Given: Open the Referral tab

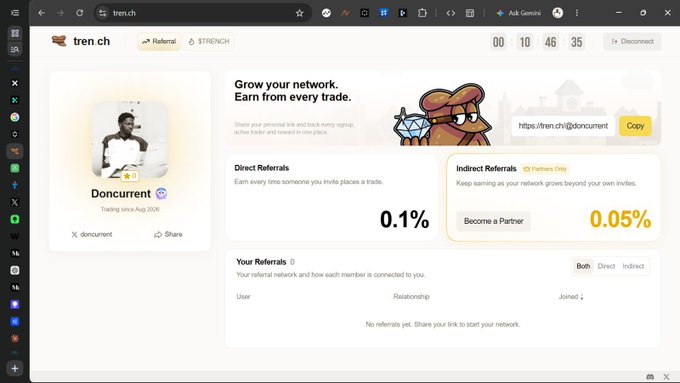Looking at the screenshot, I should tap(159, 42).
